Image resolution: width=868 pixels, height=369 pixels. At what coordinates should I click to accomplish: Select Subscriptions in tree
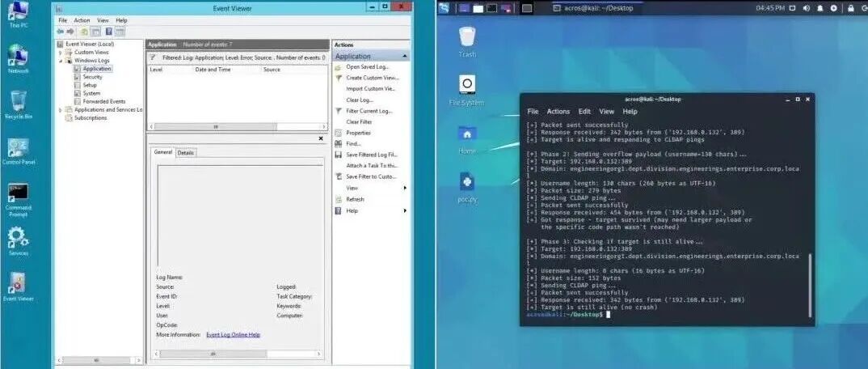click(91, 118)
